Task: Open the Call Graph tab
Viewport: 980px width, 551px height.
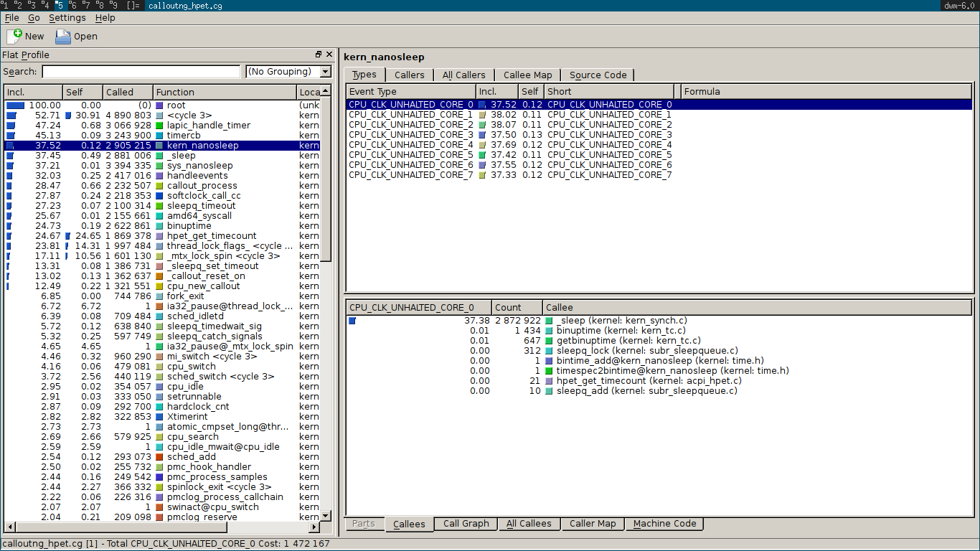Action: [x=466, y=524]
